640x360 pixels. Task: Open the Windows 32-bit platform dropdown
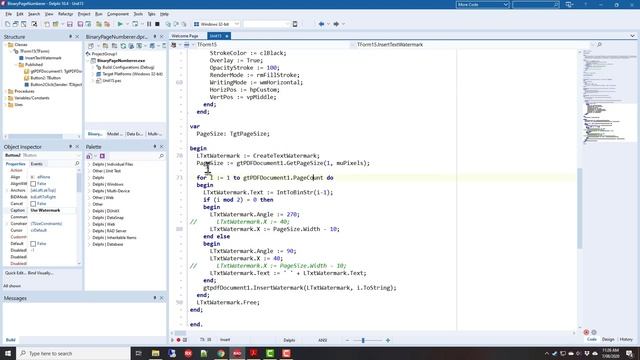[236, 24]
